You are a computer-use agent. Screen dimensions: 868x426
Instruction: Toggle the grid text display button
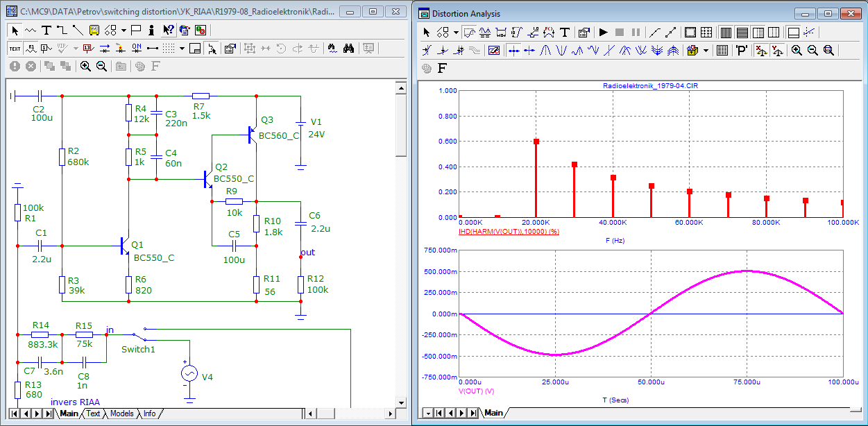click(15, 48)
